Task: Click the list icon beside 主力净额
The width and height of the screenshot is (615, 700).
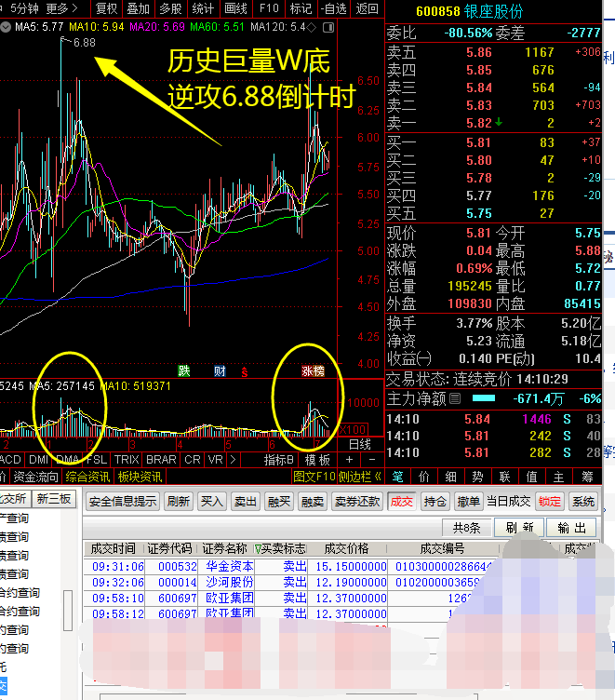Action: pyautogui.click(x=455, y=398)
